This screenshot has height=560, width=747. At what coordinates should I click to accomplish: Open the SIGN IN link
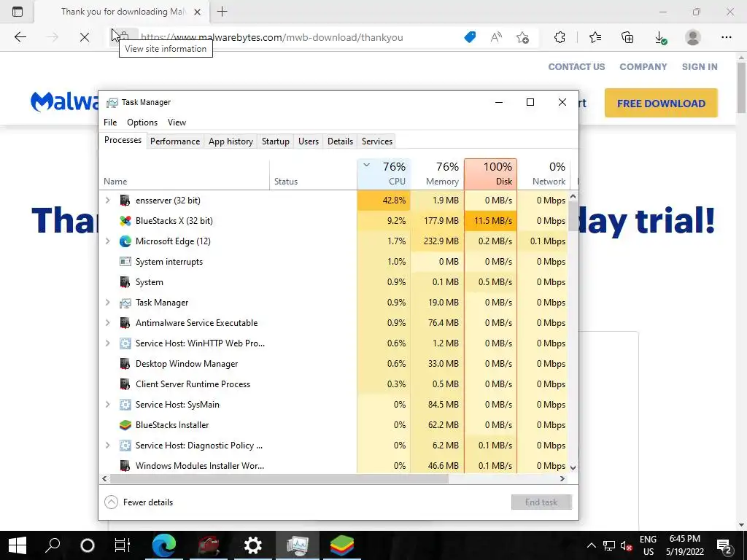(700, 66)
